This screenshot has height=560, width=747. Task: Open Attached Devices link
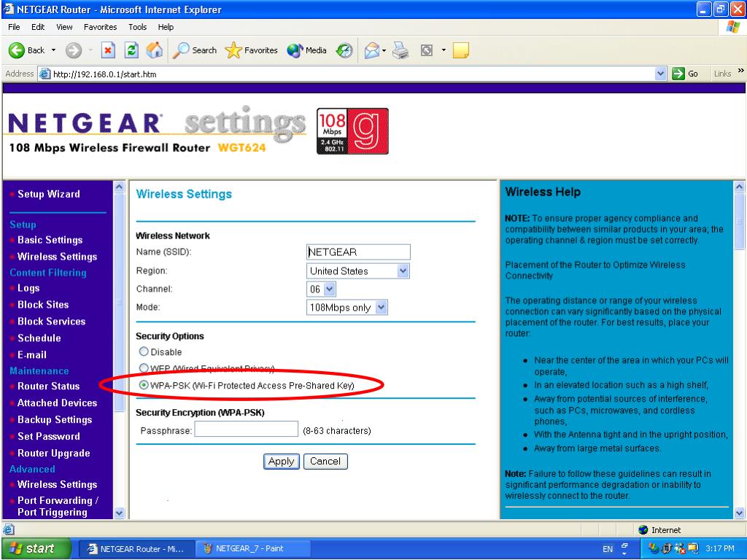click(x=57, y=402)
